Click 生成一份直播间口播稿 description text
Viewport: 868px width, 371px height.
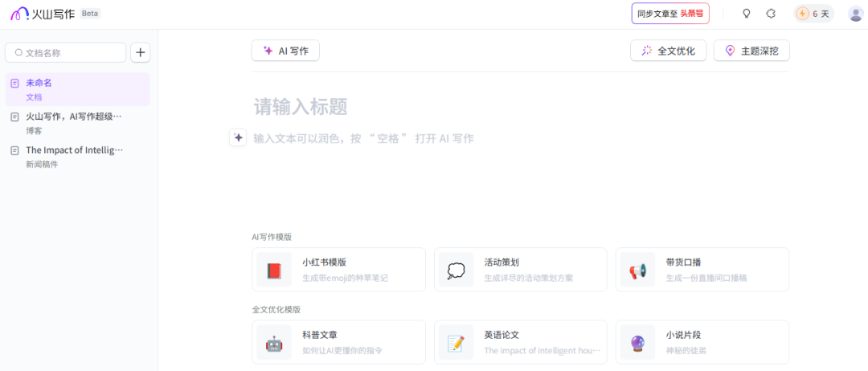tap(706, 278)
